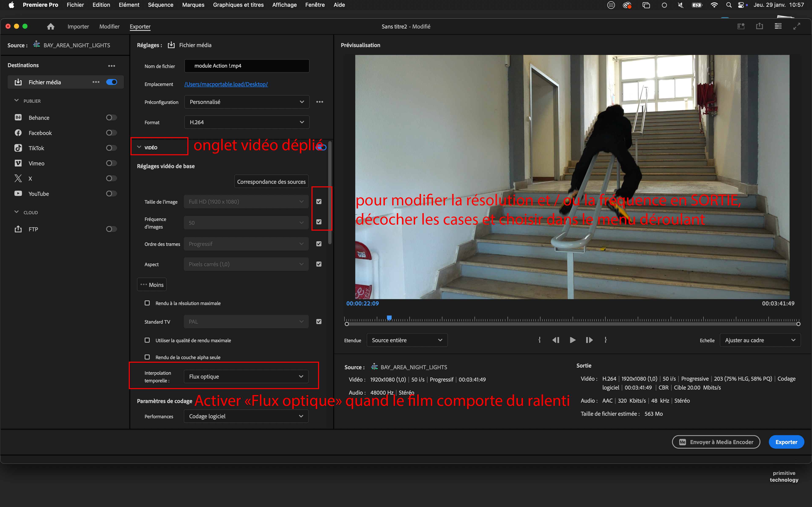Open the Séquence menu
This screenshot has height=507, width=812.
coord(160,5)
